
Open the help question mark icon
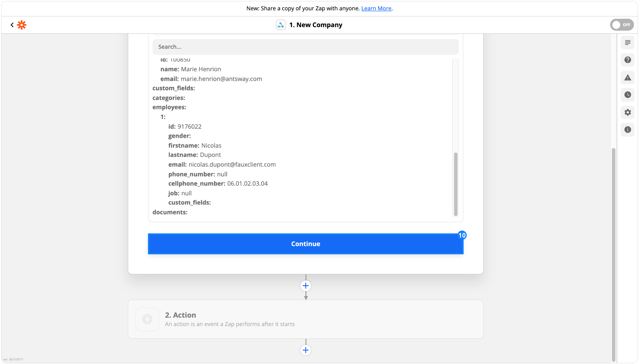click(x=627, y=60)
